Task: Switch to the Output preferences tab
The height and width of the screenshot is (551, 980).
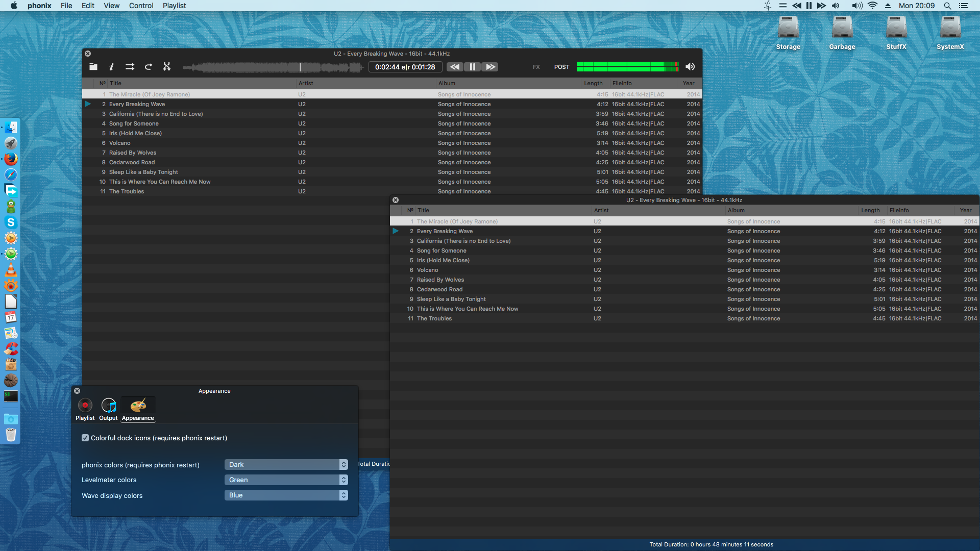Action: click(108, 409)
